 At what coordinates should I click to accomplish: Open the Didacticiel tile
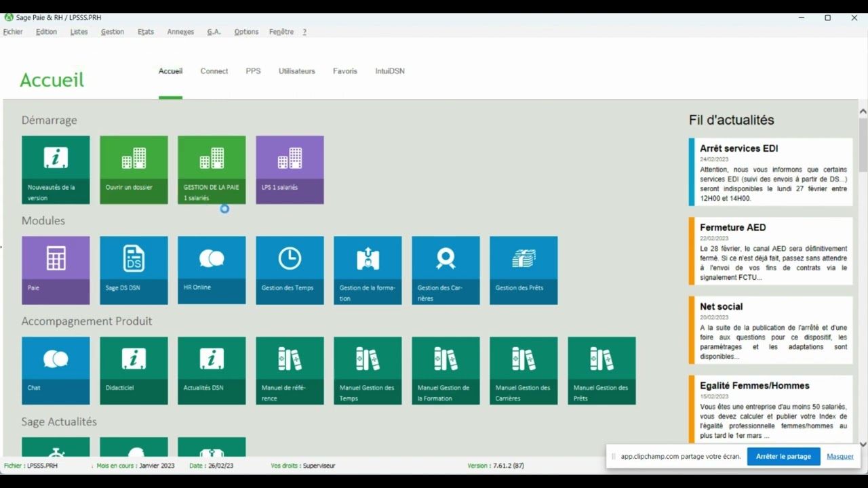134,371
